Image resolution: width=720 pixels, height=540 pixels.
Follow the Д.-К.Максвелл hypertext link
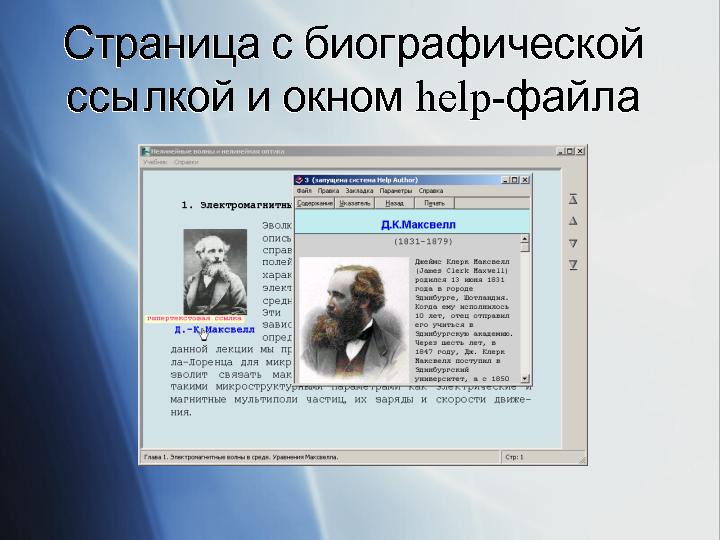point(214,330)
